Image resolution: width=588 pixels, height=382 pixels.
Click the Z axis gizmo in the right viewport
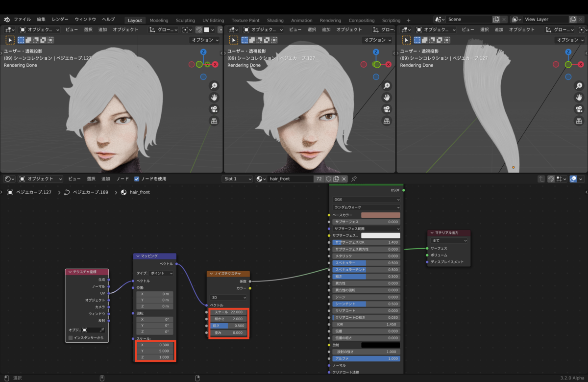[568, 52]
